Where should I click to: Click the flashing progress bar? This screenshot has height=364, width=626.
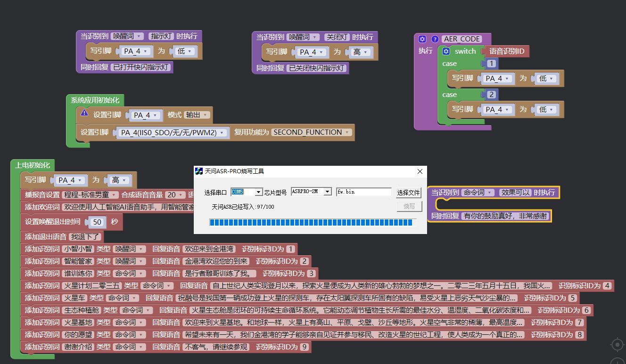[x=313, y=222]
